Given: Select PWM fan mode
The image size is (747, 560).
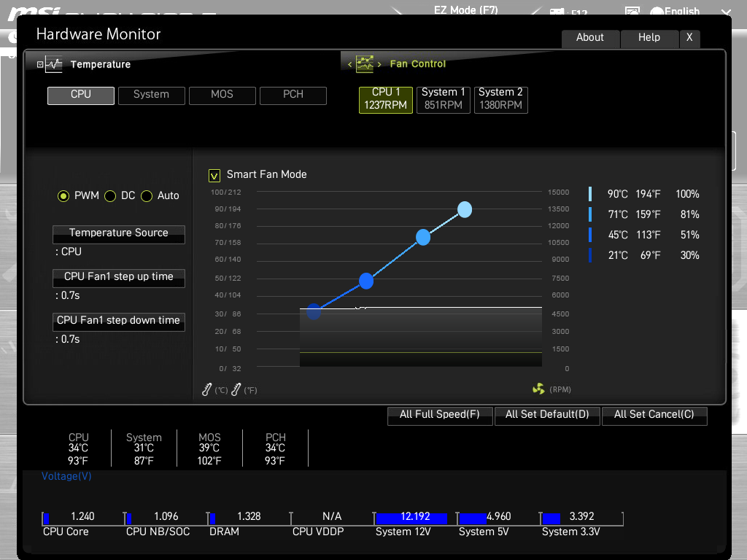Looking at the screenshot, I should pos(63,195).
